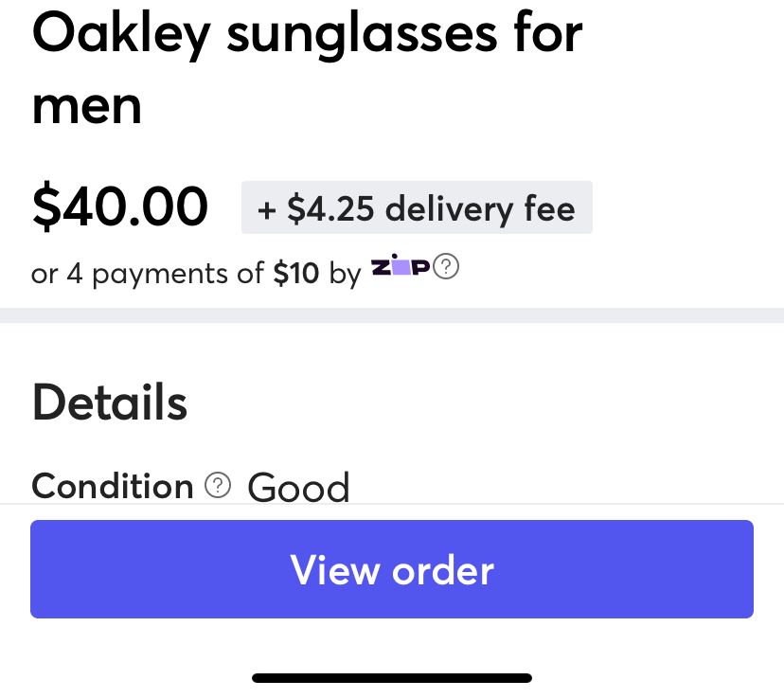Tap the Condition label
The image size is (784, 698).
coord(113,487)
